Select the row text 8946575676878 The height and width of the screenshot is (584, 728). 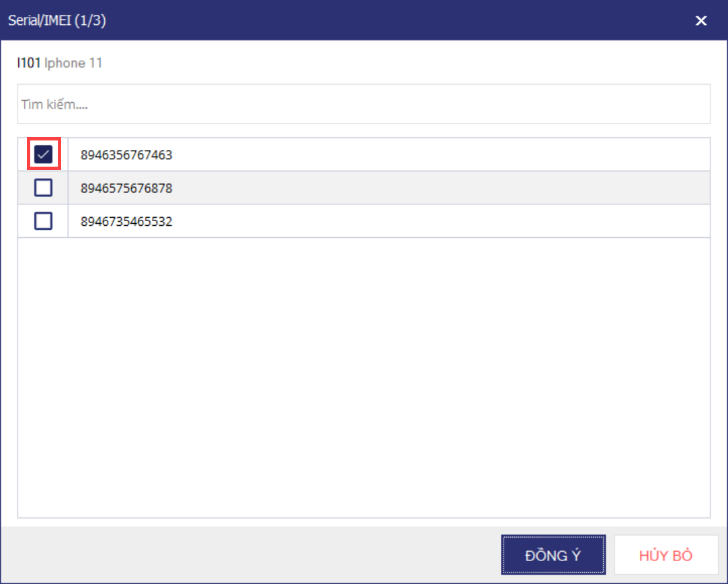point(126,188)
